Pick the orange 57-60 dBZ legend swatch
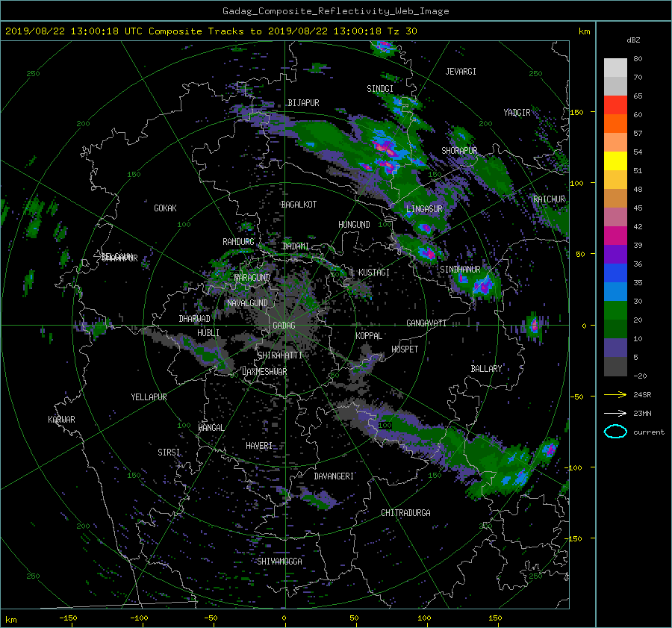 tap(615, 123)
